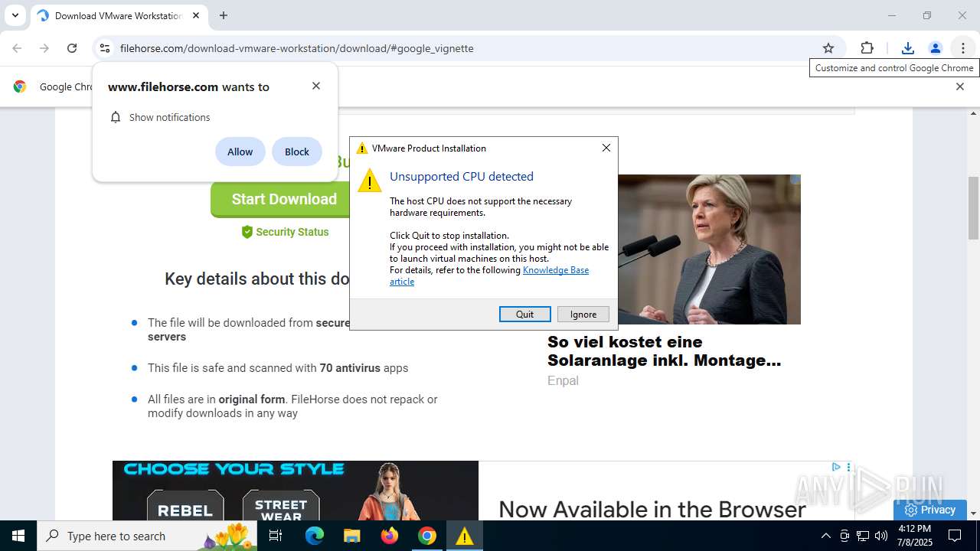The height and width of the screenshot is (551, 980).
Task: Click Ignore in VMware dialog
Action: point(583,315)
